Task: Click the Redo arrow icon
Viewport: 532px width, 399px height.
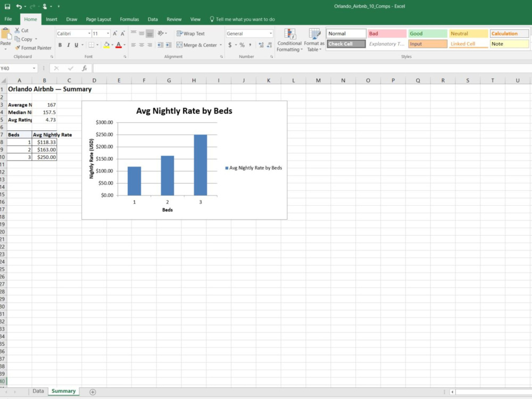Action: click(32, 6)
